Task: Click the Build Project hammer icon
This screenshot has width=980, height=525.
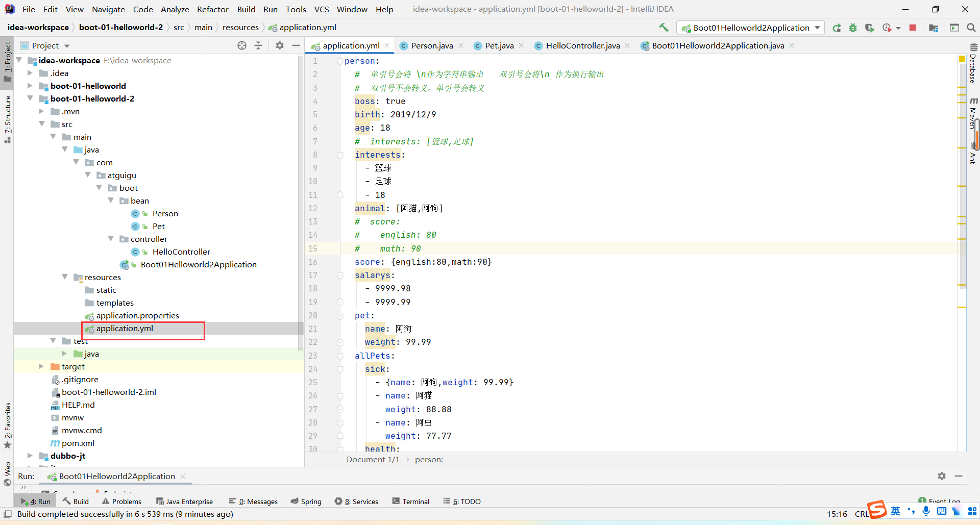Action: (x=664, y=28)
